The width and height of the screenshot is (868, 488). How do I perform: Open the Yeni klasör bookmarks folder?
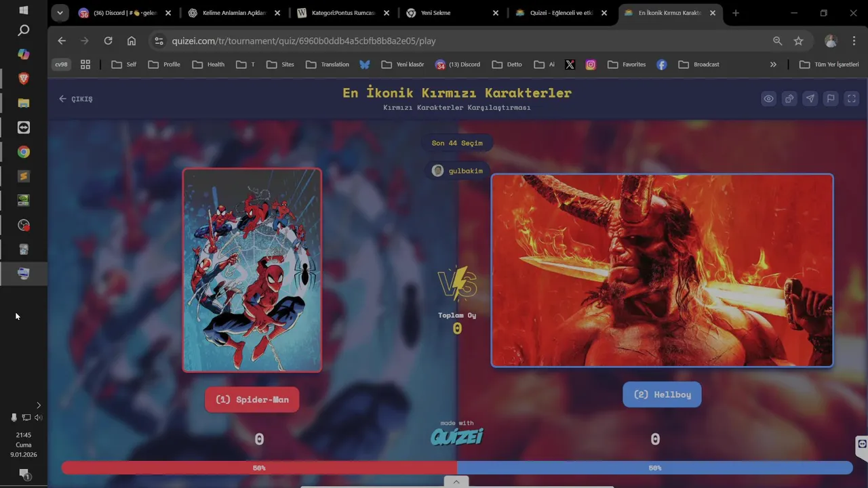pos(403,64)
